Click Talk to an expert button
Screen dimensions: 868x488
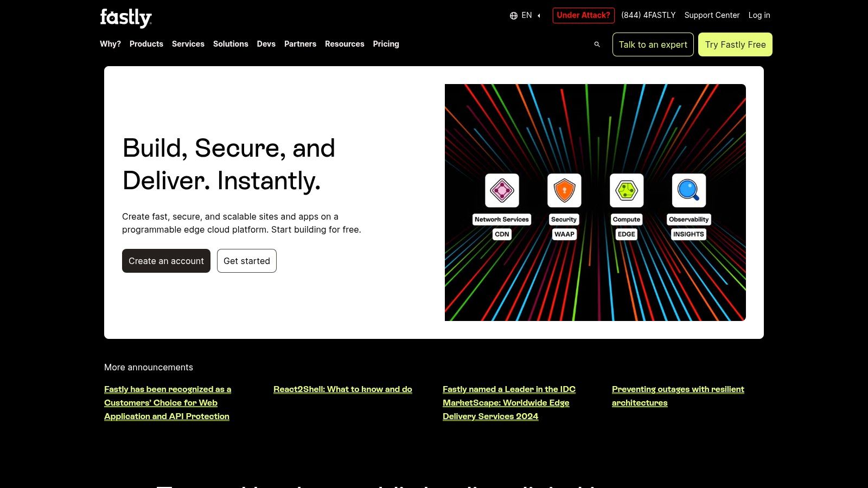pos(653,44)
